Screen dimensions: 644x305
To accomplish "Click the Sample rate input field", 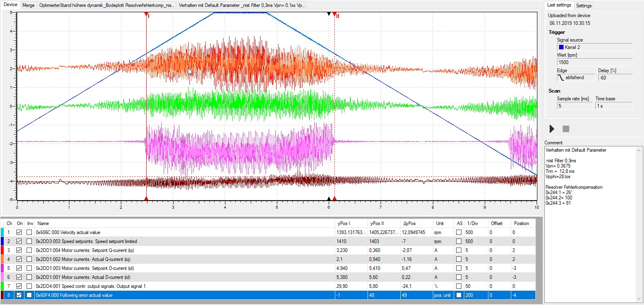I will pos(575,106).
